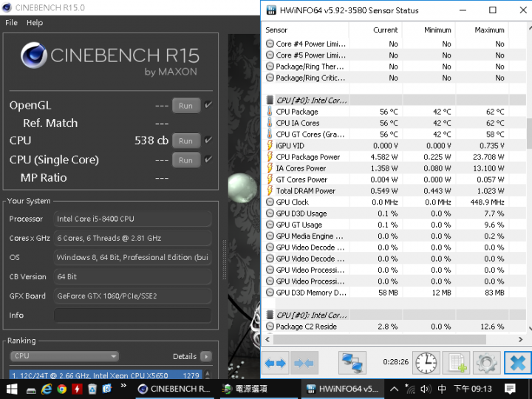Select Xeon X5650 ranking entry
The width and height of the screenshot is (532, 399).
[x=106, y=375]
